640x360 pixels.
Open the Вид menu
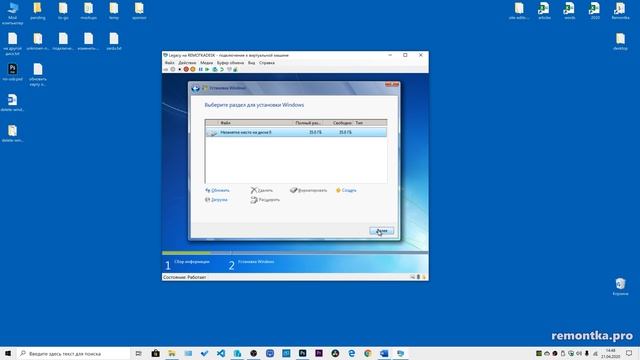click(251, 63)
